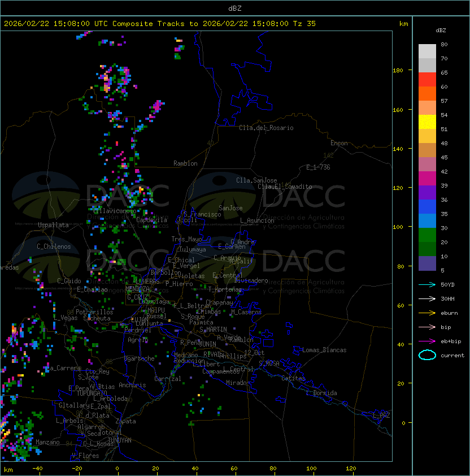
Task: Click the 'Uspallata' map label
Action: 53,225
